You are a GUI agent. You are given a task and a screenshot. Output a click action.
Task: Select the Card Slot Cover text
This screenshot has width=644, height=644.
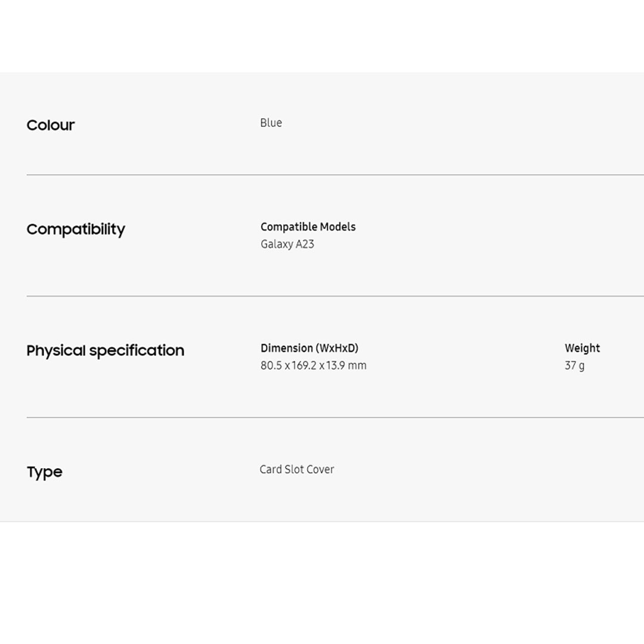[x=296, y=469]
